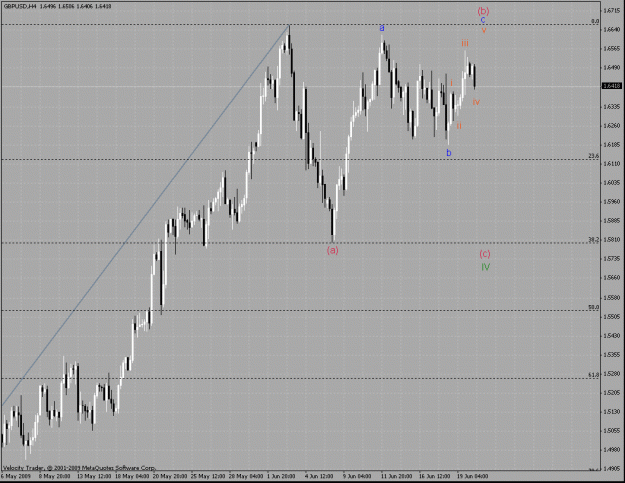The image size is (625, 483).
Task: Click the 1.5280 price axis label
Action: (x=612, y=374)
